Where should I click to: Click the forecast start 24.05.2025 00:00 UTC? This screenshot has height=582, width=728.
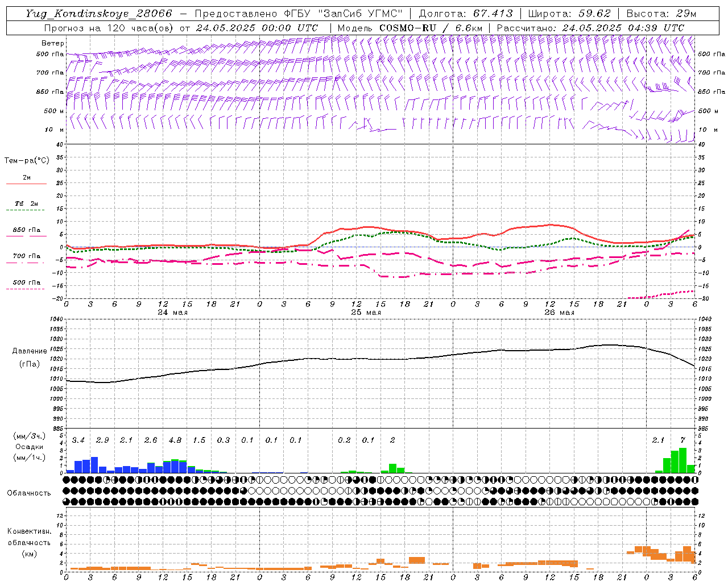[x=257, y=28]
